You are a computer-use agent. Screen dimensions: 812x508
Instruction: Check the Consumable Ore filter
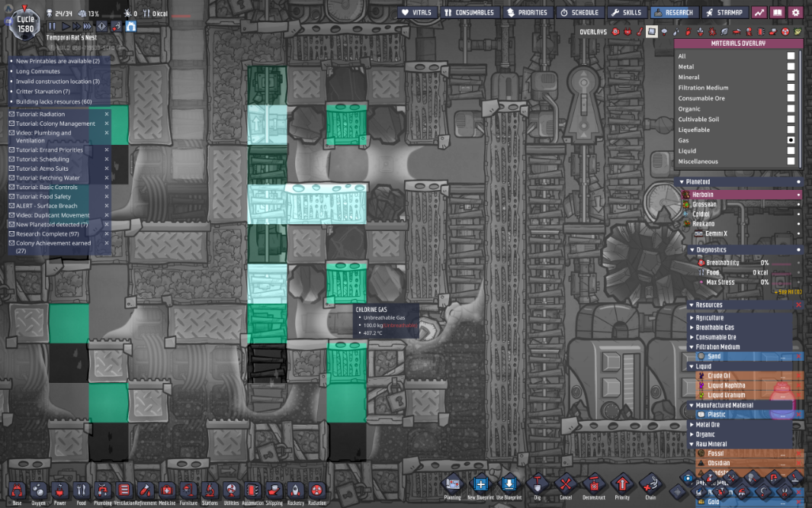pos(791,98)
